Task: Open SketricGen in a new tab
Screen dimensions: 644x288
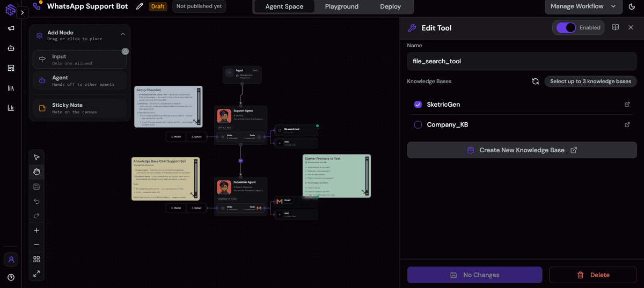Action: [x=627, y=105]
